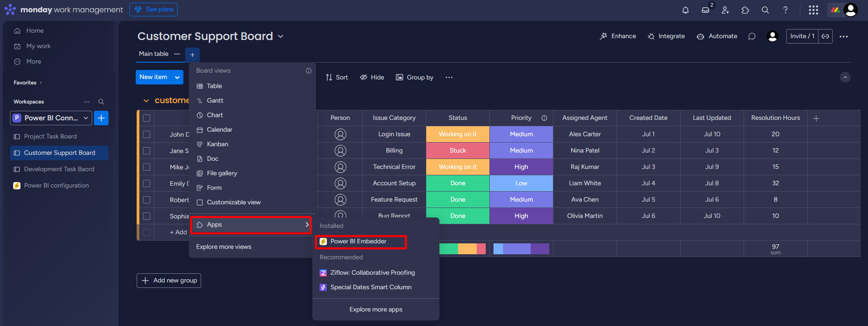
Task: Click the Board views info icon
Action: pos(309,71)
